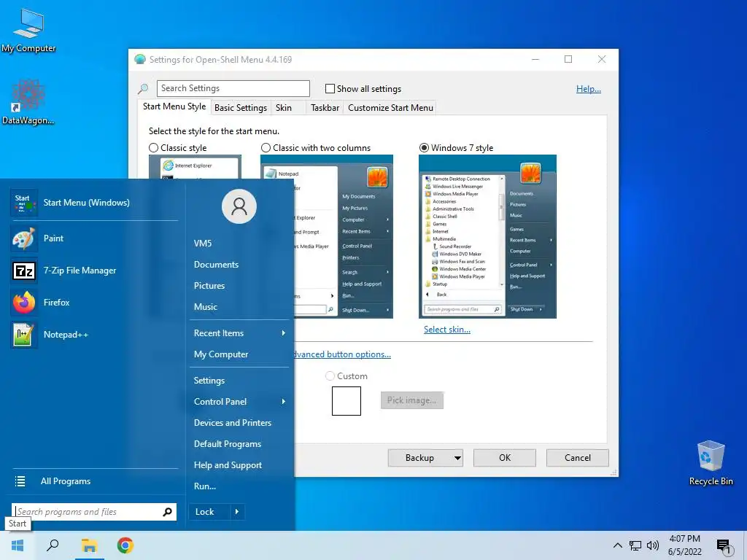
Task: Open My Computer from start menu
Action: click(221, 354)
